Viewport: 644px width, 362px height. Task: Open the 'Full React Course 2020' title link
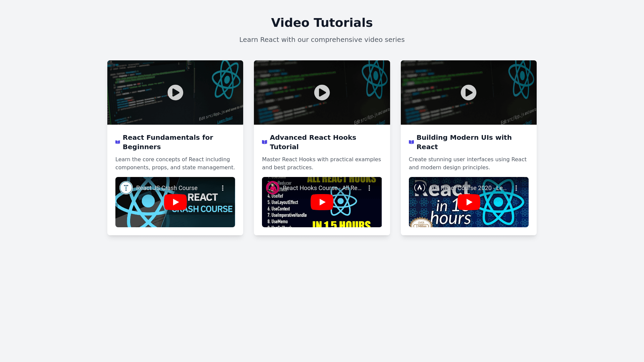pyautogui.click(x=468, y=188)
